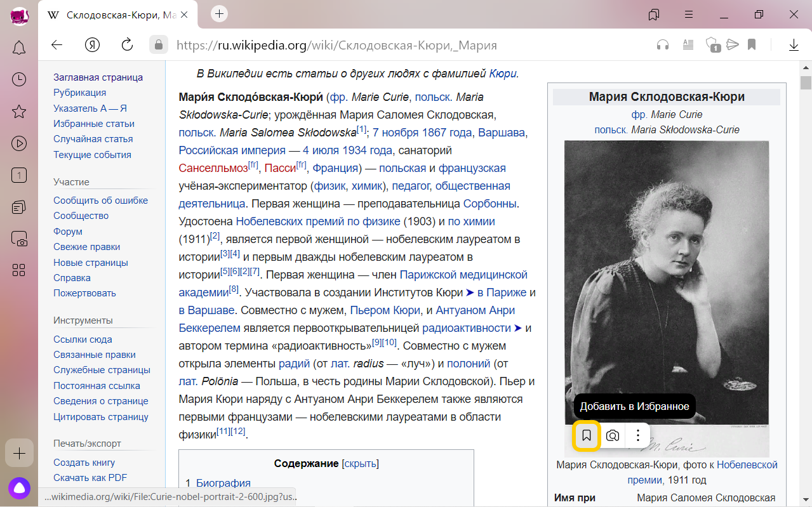The height and width of the screenshot is (507, 812).
Task: Go back to previous page
Action: pos(57,44)
